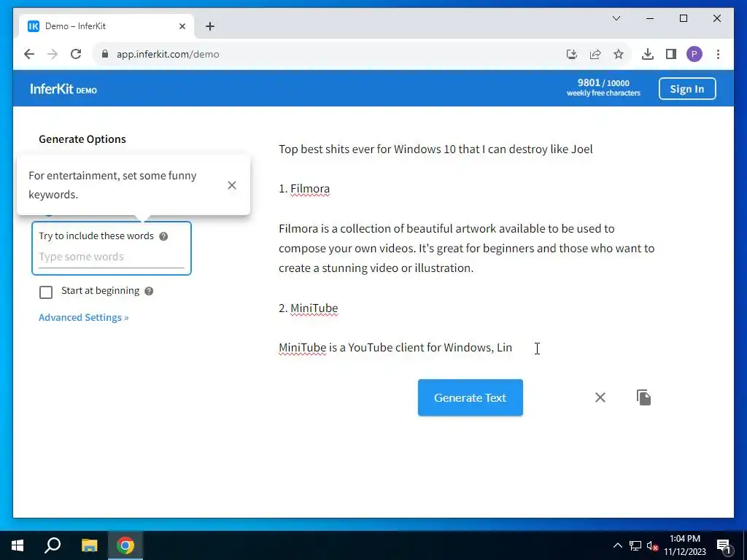Share this page using the share icon
This screenshot has height=560, width=747.
595,54
